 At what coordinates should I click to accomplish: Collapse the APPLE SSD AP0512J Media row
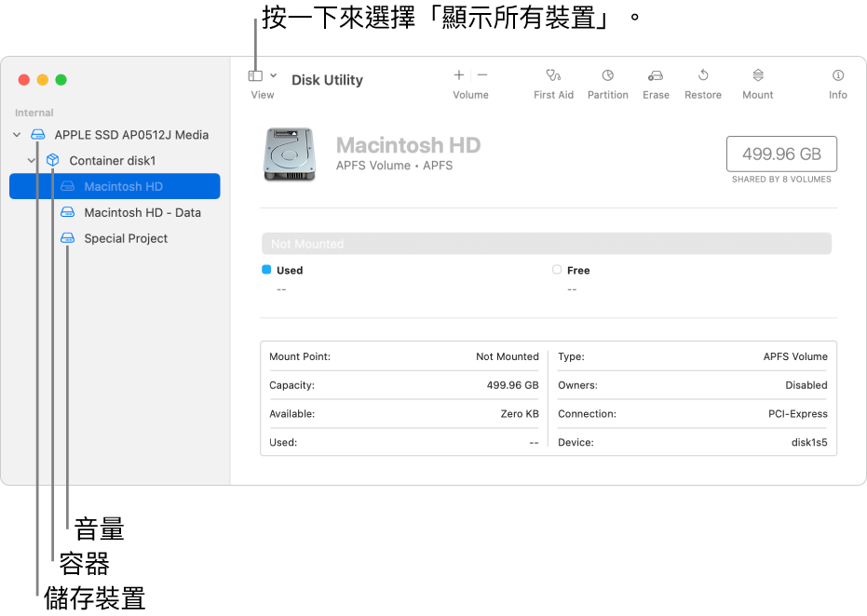(x=17, y=135)
